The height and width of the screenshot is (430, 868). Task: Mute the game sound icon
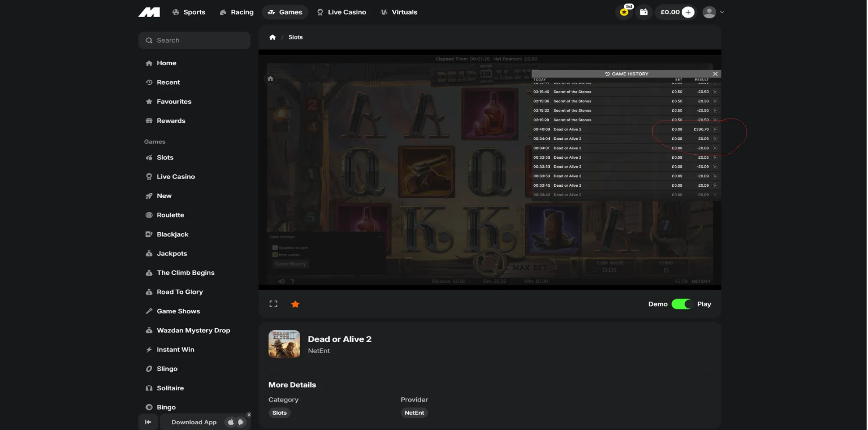(x=281, y=281)
